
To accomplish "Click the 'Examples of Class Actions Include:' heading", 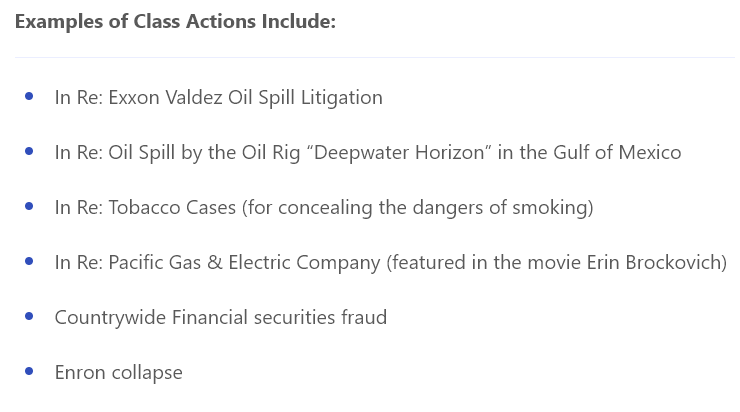I will (175, 21).
